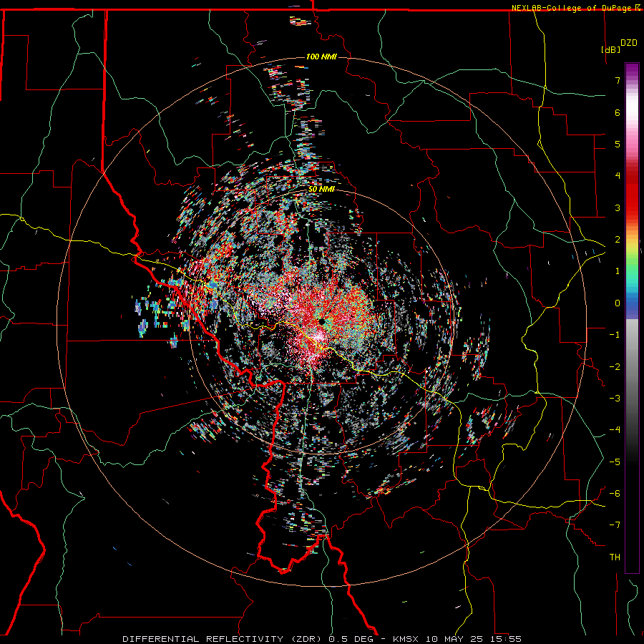Click the [dB] unit label
The height and width of the screenshot is (644, 644).
click(610, 49)
